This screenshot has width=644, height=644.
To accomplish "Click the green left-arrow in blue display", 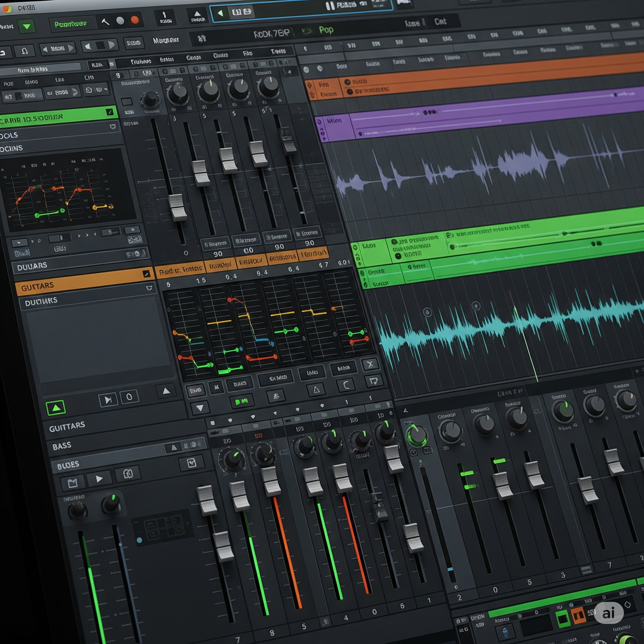I will point(220,13).
